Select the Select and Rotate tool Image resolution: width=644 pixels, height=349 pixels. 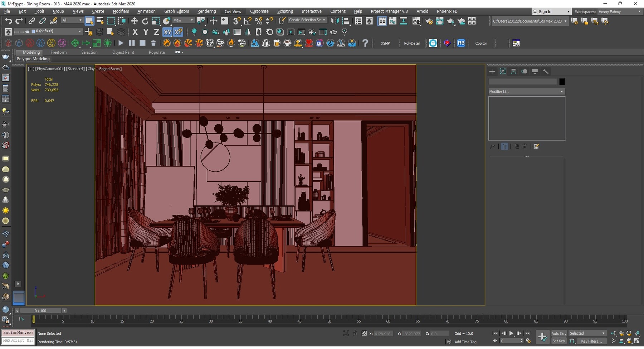coord(145,21)
